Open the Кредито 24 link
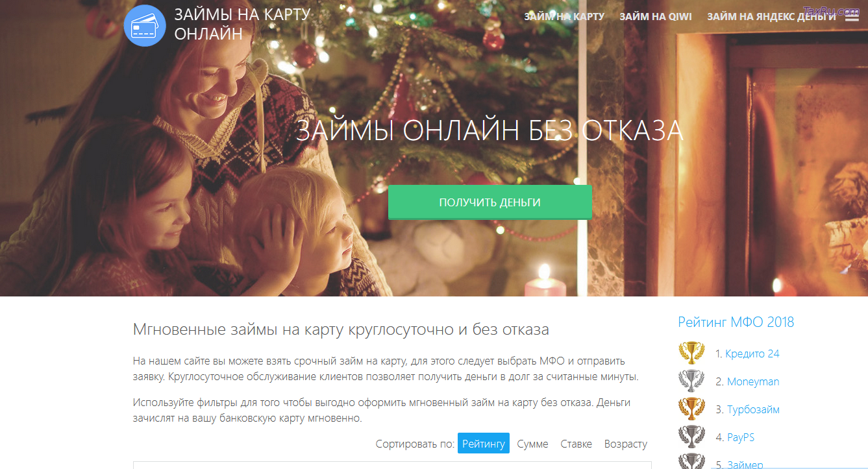Viewport: 868px width, 469px height. coord(752,354)
